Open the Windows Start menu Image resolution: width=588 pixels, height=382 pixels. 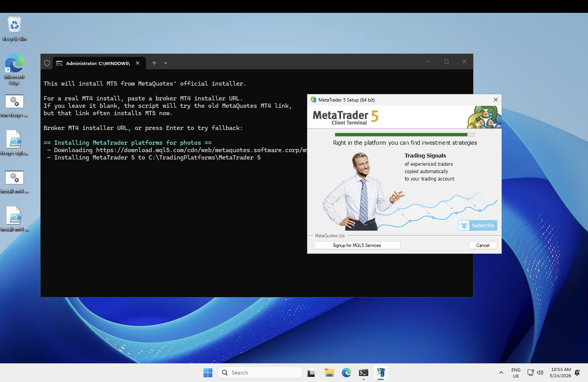click(208, 373)
